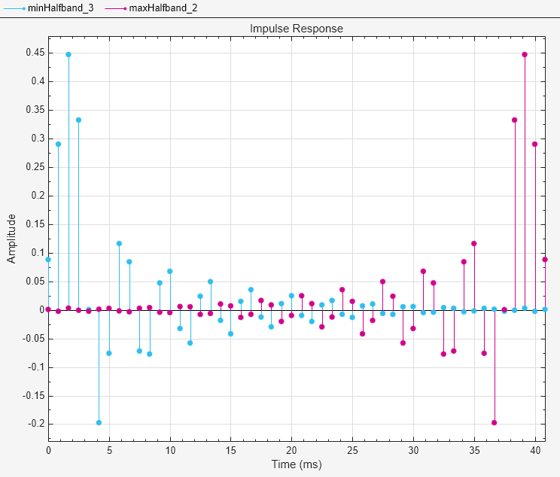Screen dimensions: 560x477
Task: Click the magenta minimum marker near -0.2
Action: (494, 423)
